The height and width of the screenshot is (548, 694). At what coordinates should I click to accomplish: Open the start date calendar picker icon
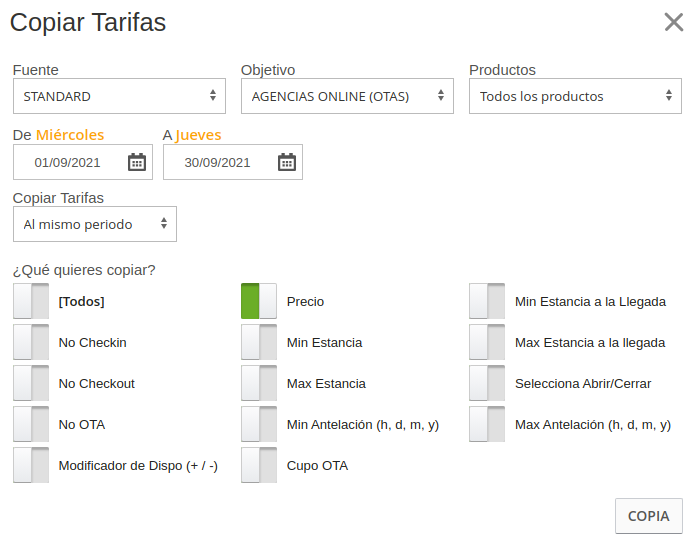click(137, 162)
